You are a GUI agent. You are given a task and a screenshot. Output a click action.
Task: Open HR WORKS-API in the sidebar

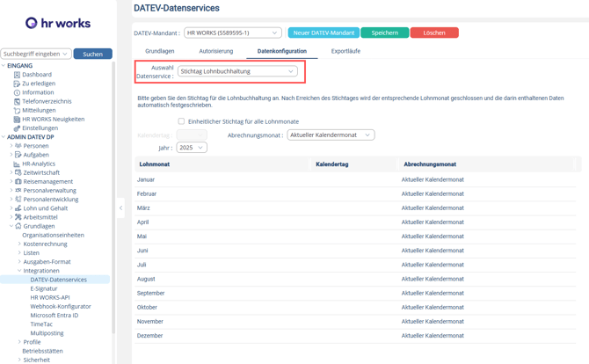(x=50, y=297)
